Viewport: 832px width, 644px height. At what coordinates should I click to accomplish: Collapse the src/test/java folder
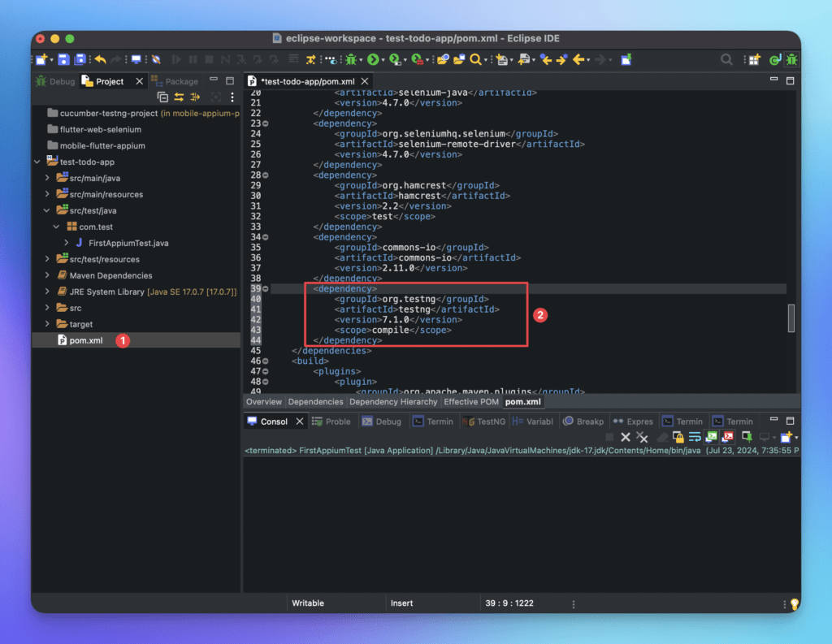(47, 210)
